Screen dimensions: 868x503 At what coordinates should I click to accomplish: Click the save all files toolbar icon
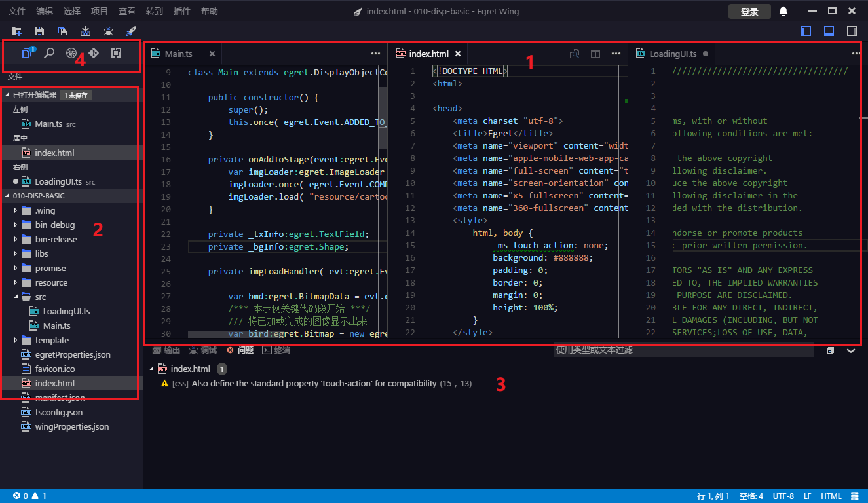(62, 31)
